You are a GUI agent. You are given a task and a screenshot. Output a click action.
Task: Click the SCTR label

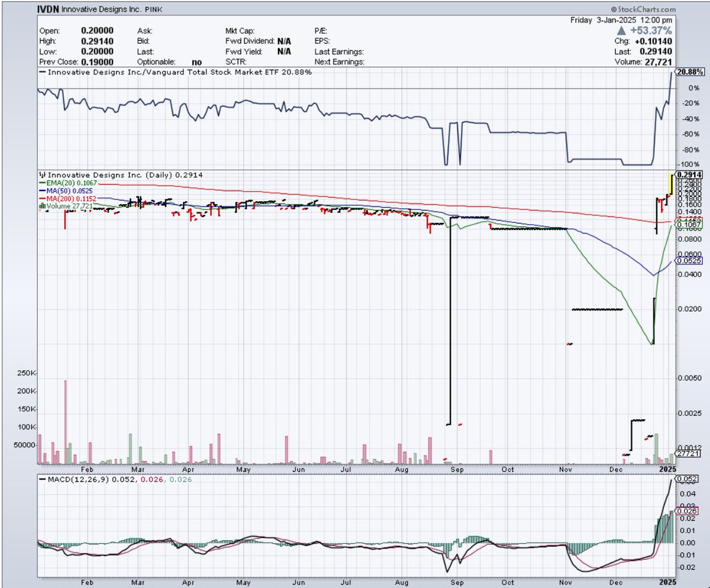[x=235, y=62]
